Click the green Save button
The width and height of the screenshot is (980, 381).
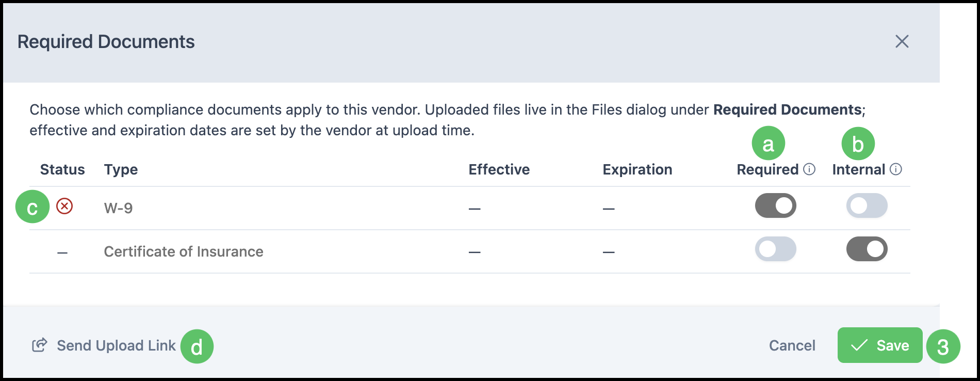click(x=880, y=345)
